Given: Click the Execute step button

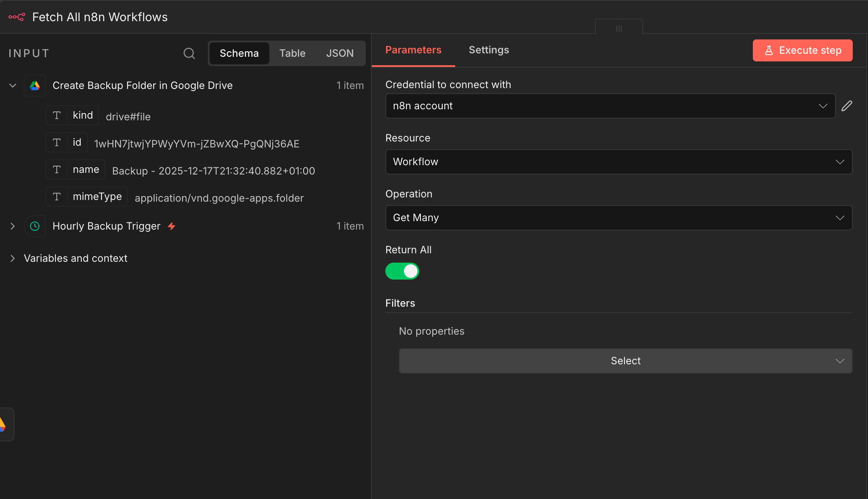Looking at the screenshot, I should [x=803, y=50].
